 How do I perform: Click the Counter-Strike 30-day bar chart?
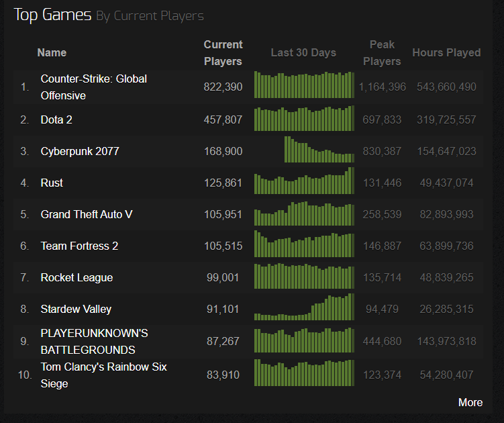pos(304,85)
